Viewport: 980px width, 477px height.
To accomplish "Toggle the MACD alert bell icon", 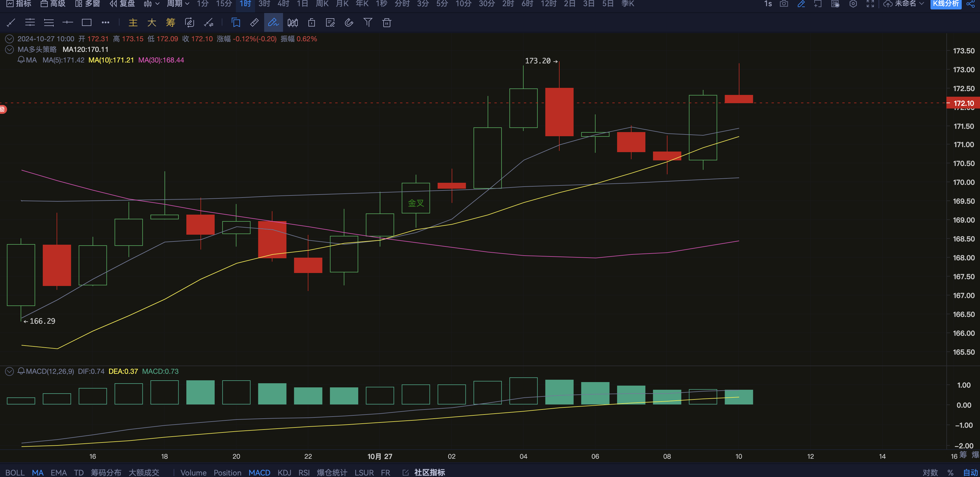I will coord(21,371).
